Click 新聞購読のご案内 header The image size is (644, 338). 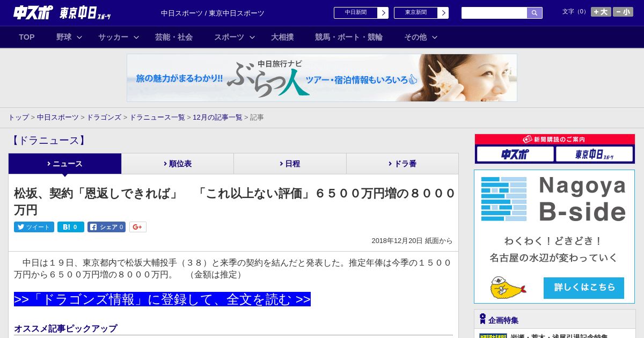555,139
